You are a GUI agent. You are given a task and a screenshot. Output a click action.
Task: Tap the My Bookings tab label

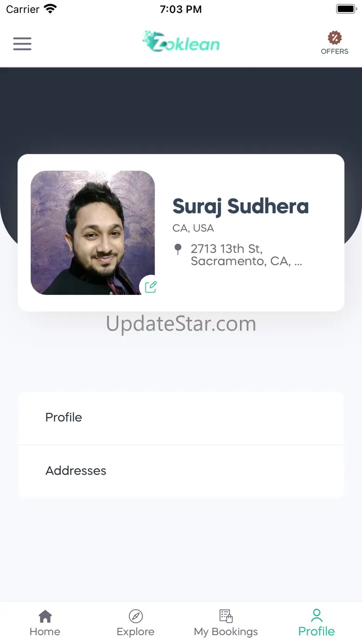[226, 632]
